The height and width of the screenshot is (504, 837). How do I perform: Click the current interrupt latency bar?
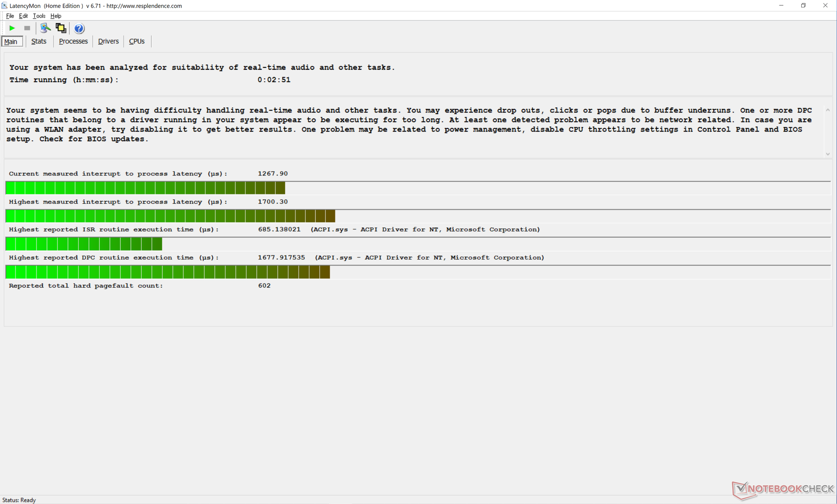click(145, 188)
